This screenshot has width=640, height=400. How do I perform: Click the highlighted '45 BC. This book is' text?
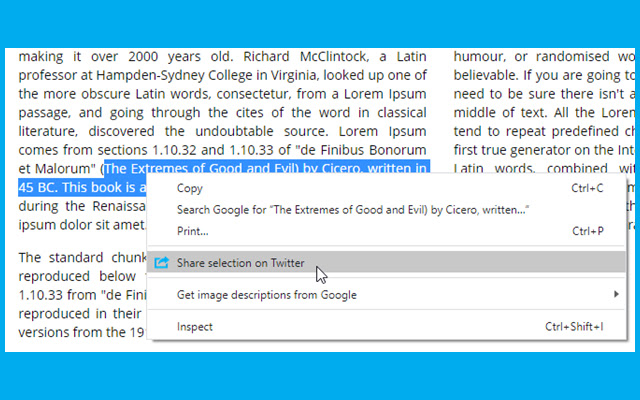coord(78,187)
